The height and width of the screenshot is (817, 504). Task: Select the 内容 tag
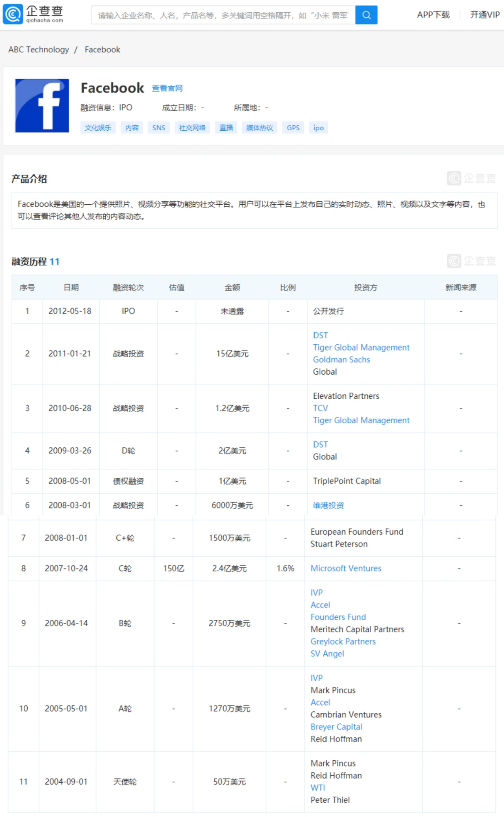pyautogui.click(x=132, y=128)
